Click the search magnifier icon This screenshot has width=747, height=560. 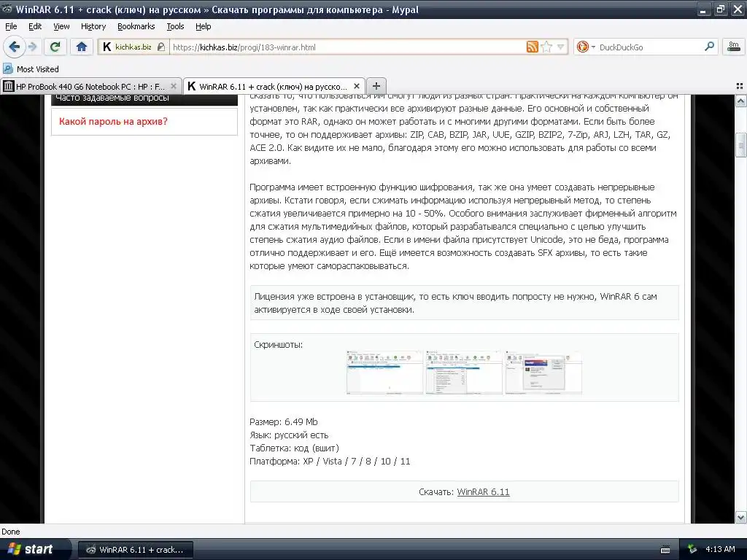pos(709,47)
